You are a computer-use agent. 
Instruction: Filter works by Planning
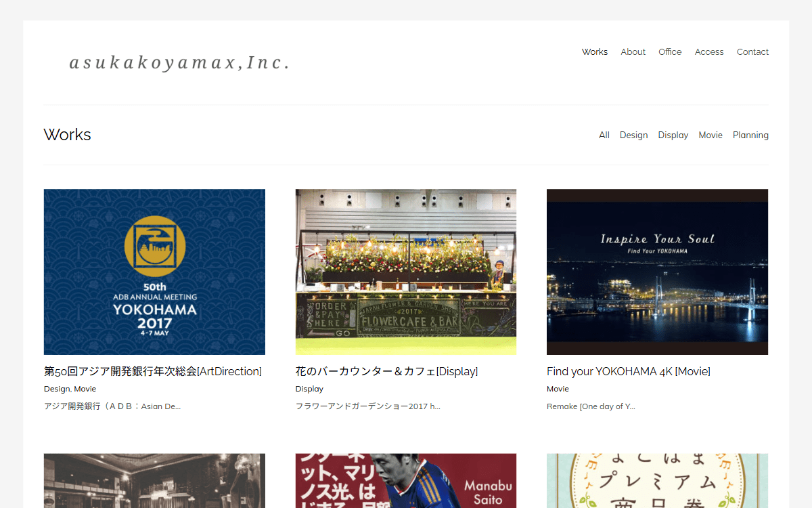(750, 135)
